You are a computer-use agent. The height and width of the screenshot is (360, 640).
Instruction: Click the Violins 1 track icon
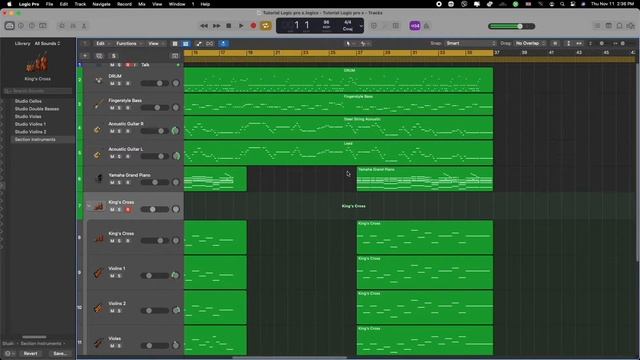98,273
